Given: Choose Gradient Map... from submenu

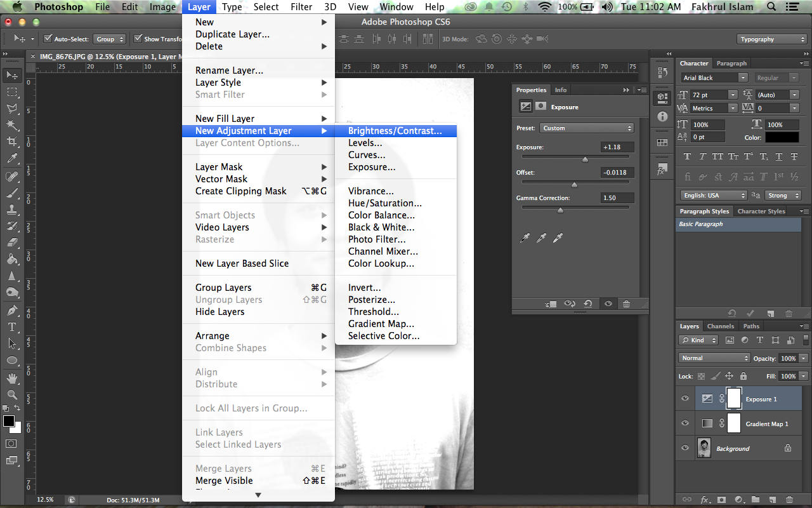Looking at the screenshot, I should point(381,324).
